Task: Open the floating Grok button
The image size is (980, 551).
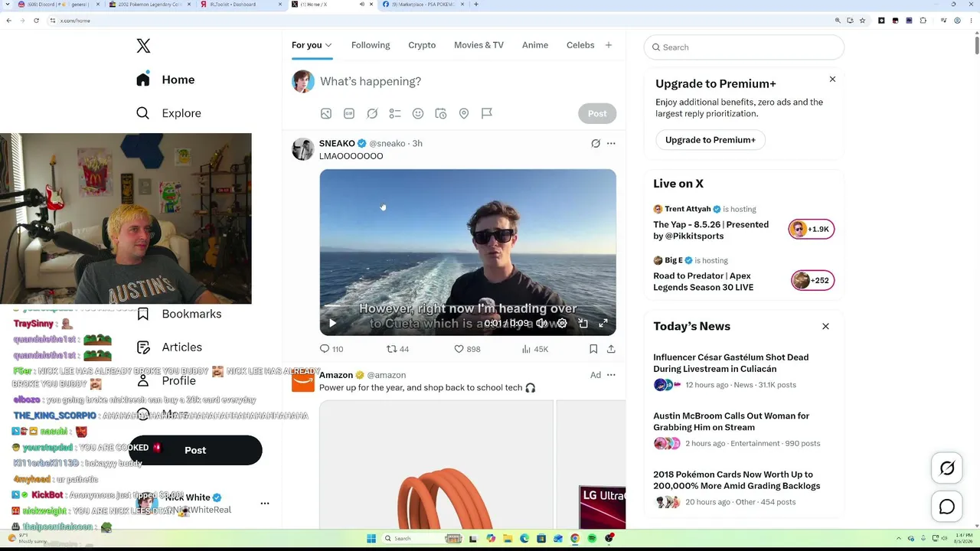Action: tap(947, 469)
